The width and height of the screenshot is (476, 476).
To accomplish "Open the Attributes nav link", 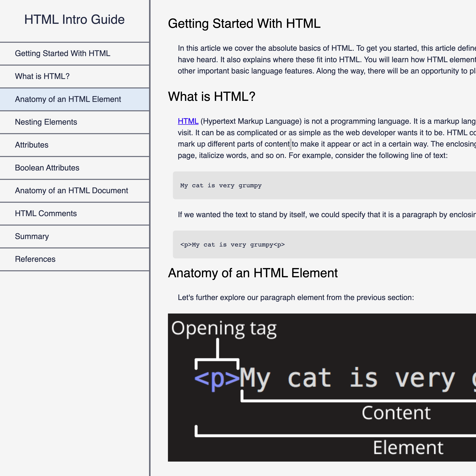I will [x=74, y=145].
